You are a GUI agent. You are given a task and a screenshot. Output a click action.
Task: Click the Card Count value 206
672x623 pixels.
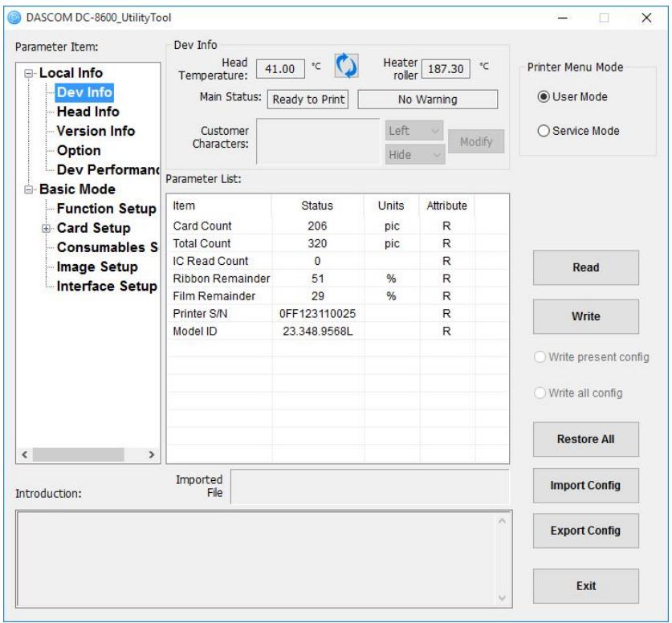[x=317, y=226]
